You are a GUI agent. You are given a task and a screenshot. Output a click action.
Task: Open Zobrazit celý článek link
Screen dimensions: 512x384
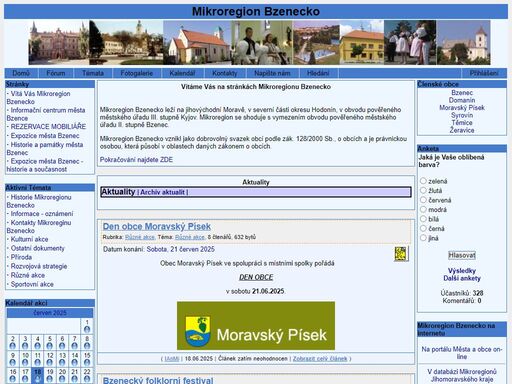point(320,359)
